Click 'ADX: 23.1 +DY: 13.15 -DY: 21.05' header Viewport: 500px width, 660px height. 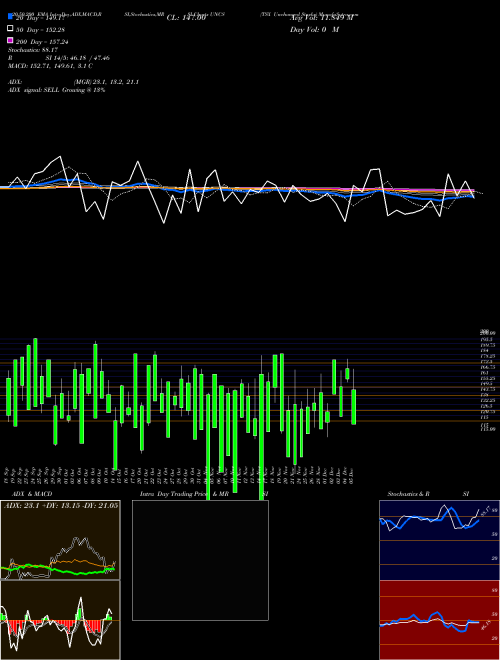click(x=61, y=506)
